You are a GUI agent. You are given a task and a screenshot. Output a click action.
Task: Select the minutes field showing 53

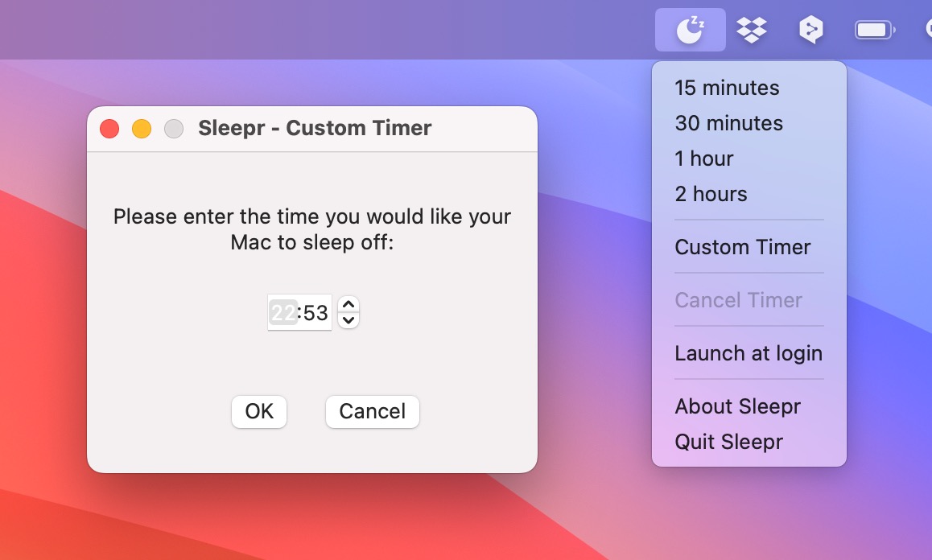click(x=317, y=312)
